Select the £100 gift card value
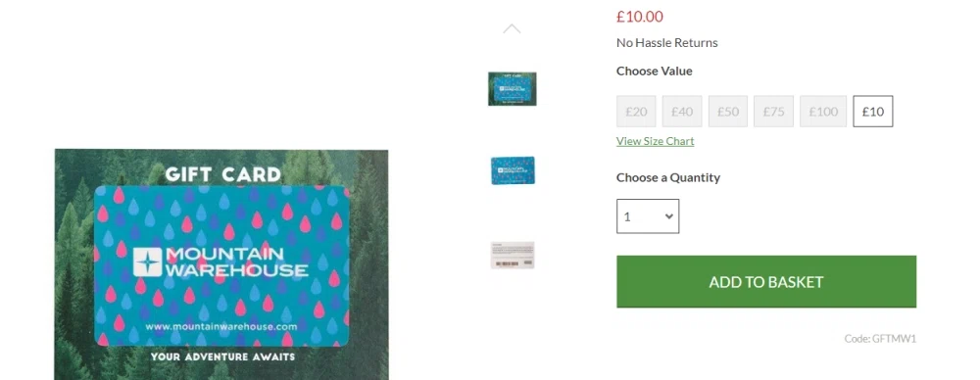Viewport: 980px width, 380px height. [x=823, y=112]
